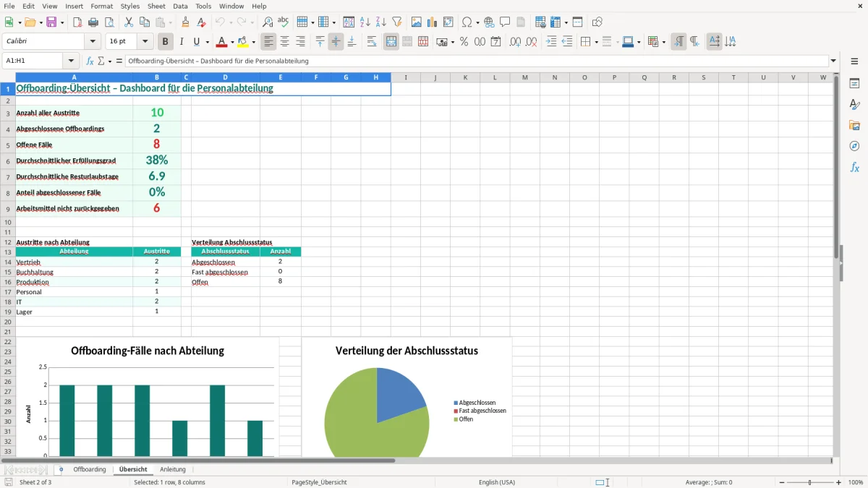This screenshot has width=868, height=488.
Task: Toggle Bold formatting
Action: 166,42
